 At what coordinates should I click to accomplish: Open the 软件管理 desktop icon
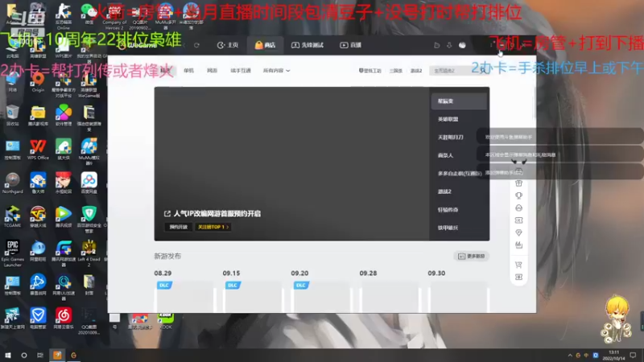64,115
